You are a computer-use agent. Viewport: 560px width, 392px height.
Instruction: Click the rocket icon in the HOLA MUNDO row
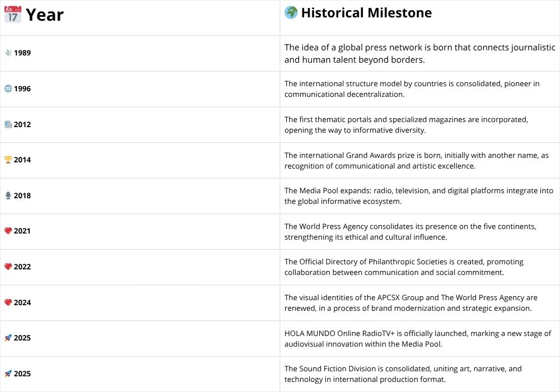[x=8, y=338]
